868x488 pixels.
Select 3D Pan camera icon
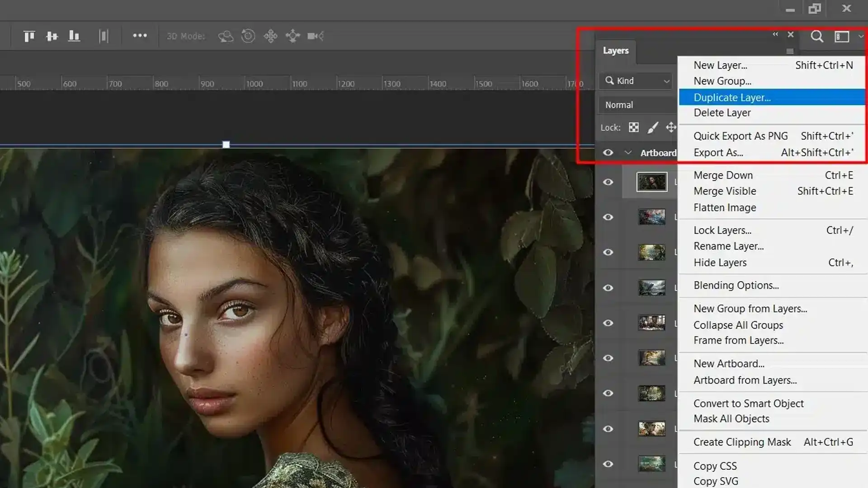[x=270, y=36]
